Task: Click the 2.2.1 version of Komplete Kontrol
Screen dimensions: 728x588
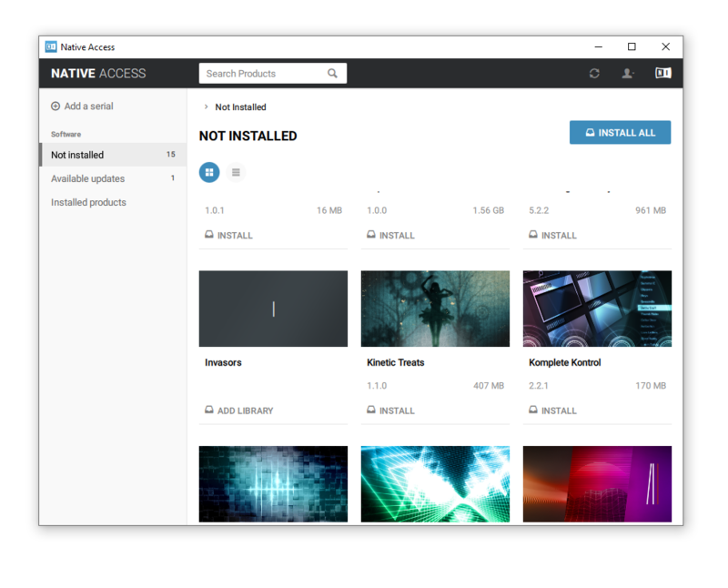Action: 539,386
